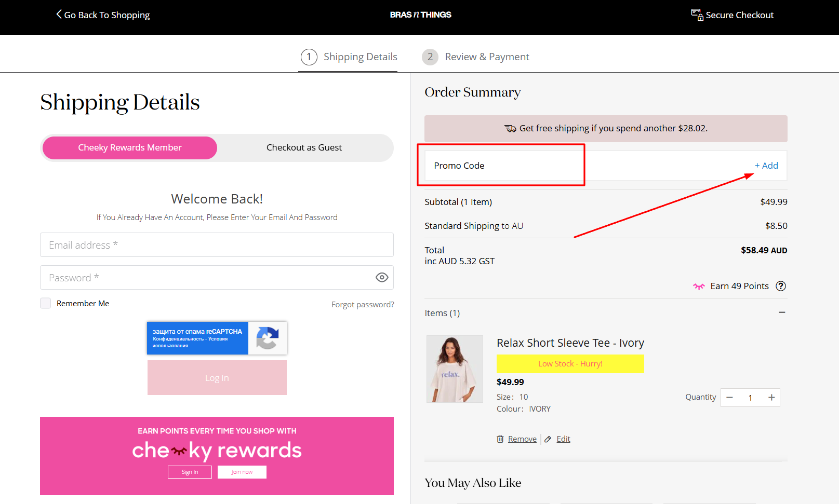This screenshot has width=839, height=504.
Task: Click the back chevron arrow icon
Action: click(x=59, y=14)
